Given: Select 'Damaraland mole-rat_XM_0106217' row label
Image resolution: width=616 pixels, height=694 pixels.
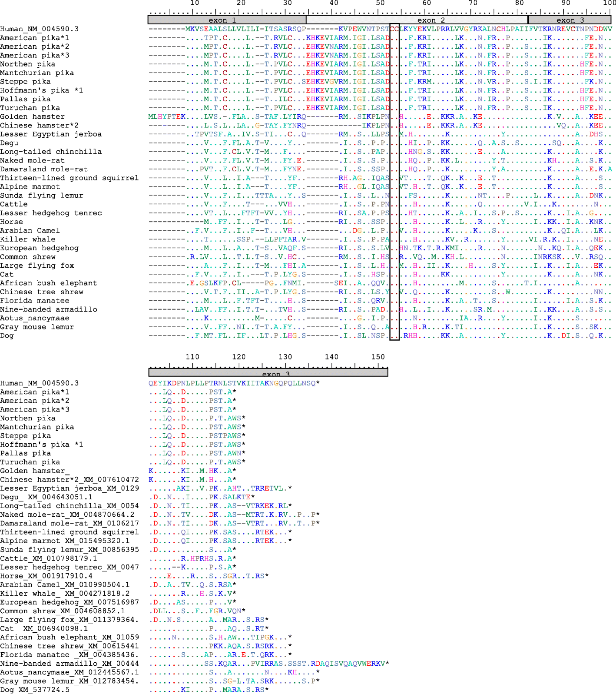Looking at the screenshot, I should (x=70, y=523).
